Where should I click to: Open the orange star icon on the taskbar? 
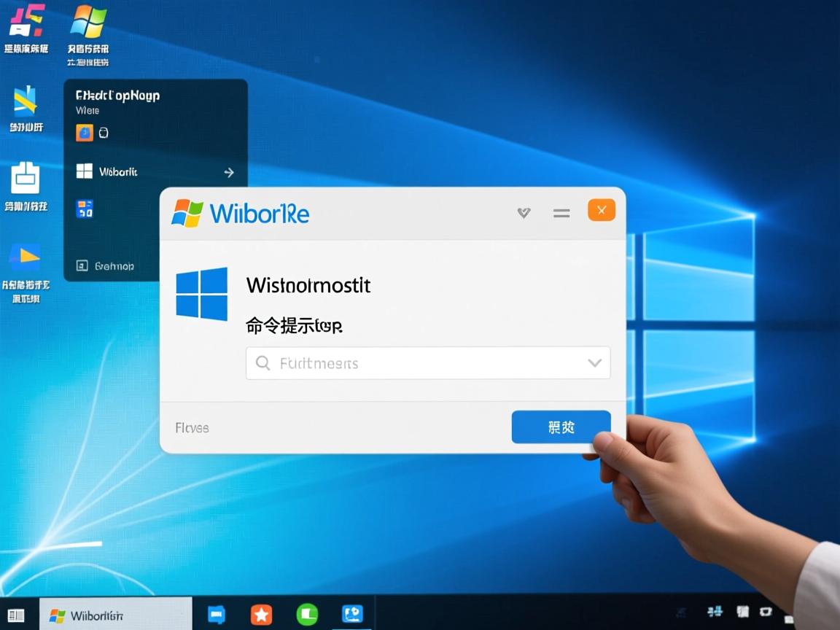[x=261, y=614]
